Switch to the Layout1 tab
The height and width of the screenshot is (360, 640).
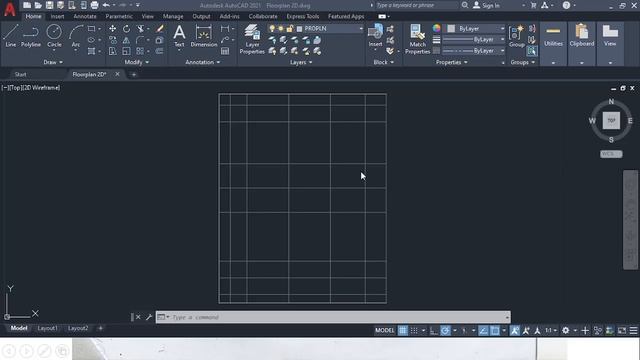point(47,328)
